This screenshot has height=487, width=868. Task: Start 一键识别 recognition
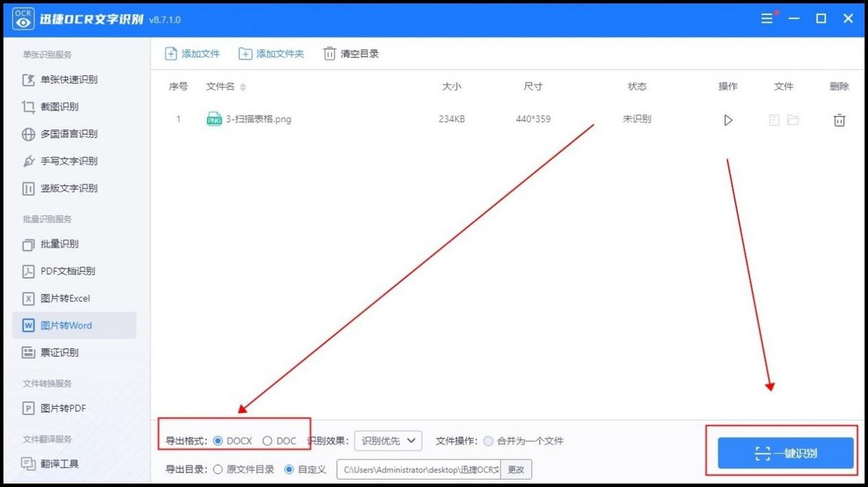(x=786, y=453)
